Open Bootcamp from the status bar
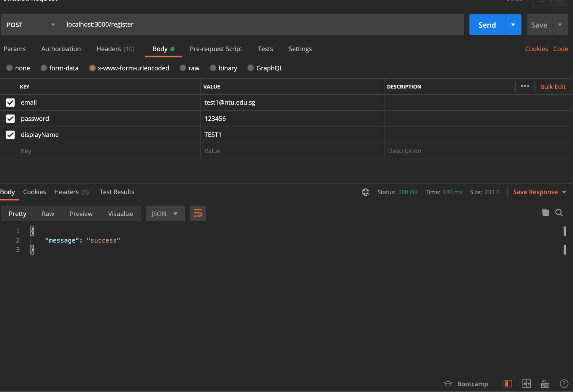 pos(466,384)
